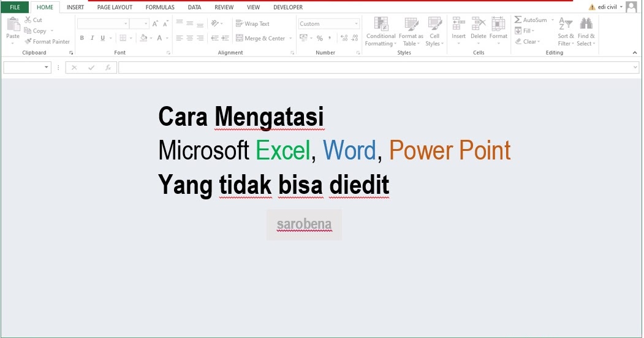Click the Cut scissors button

coord(33,20)
